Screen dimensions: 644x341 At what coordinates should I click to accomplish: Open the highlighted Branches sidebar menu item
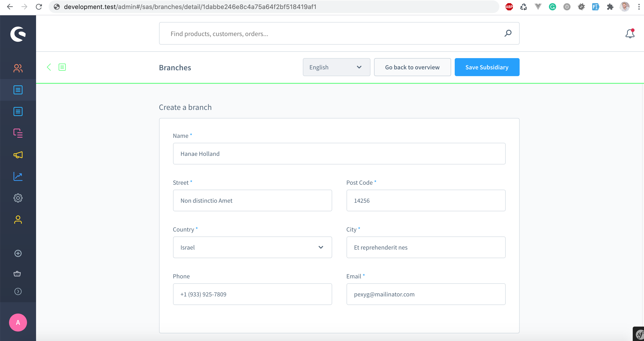[18, 90]
